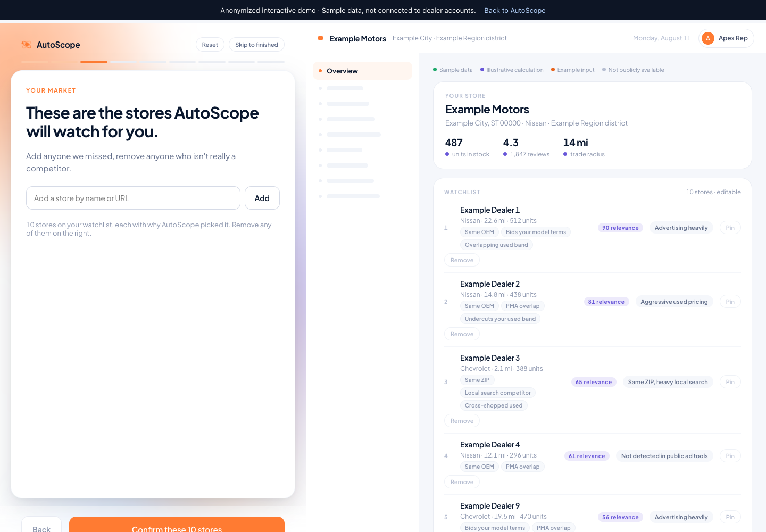Remove Example Dealer 2 from watchlist

pos(462,334)
